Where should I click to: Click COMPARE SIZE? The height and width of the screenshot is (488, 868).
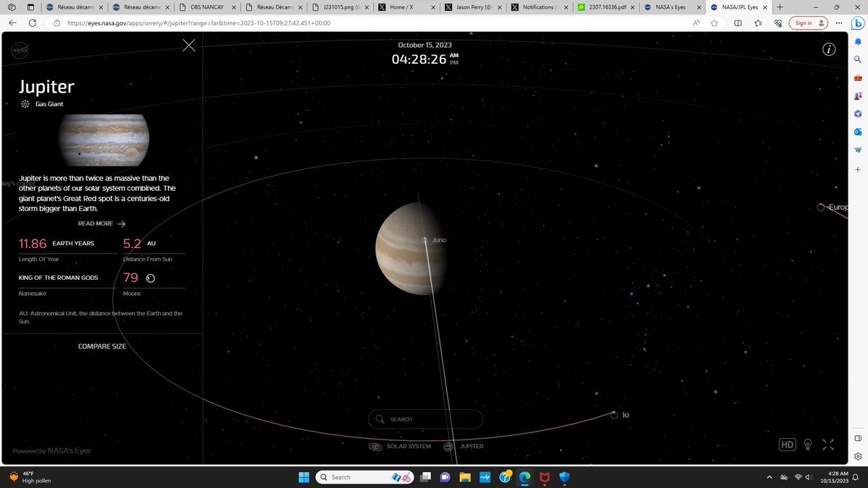tap(102, 346)
